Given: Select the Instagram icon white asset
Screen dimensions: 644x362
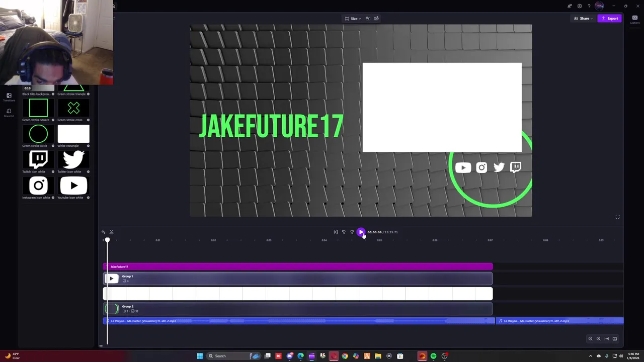Looking at the screenshot, I should [x=38, y=186].
